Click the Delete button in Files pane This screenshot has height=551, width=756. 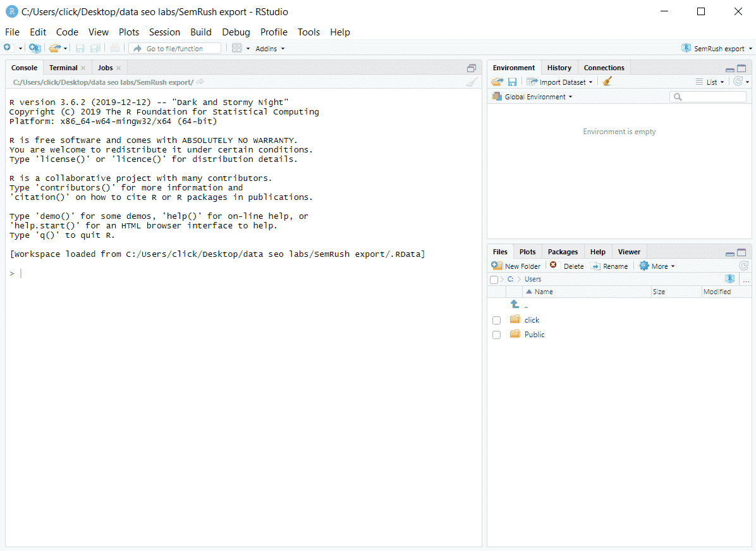click(567, 266)
